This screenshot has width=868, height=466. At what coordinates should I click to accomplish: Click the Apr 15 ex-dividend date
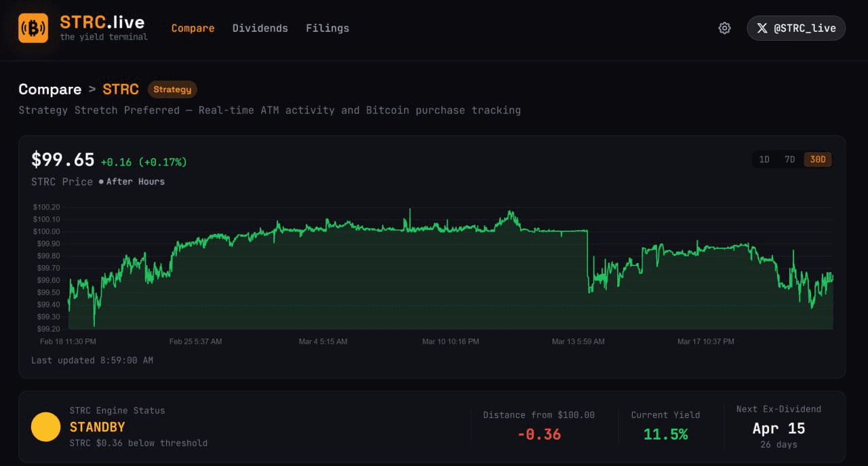click(x=778, y=429)
